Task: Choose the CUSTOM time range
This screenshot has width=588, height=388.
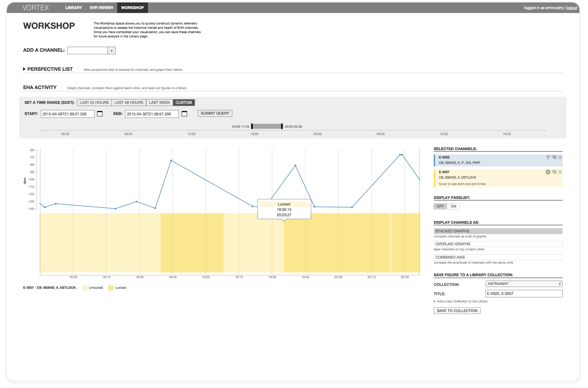Action: (x=184, y=102)
